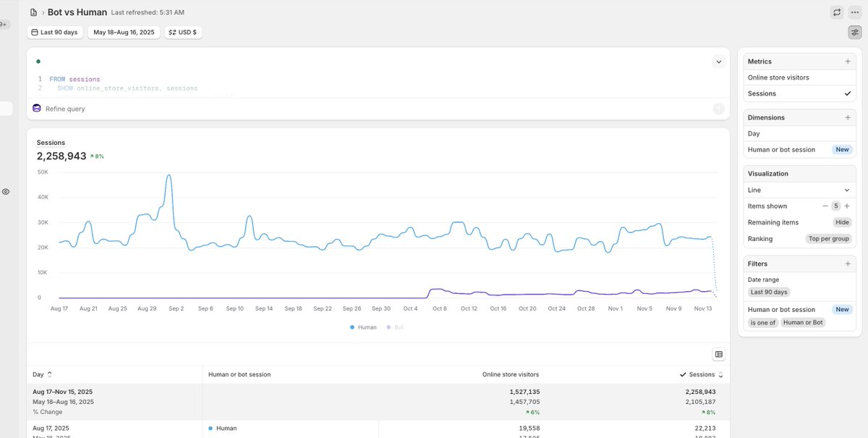The width and height of the screenshot is (868, 438).
Task: Click the Refine query assistant icon
Action: click(x=37, y=109)
